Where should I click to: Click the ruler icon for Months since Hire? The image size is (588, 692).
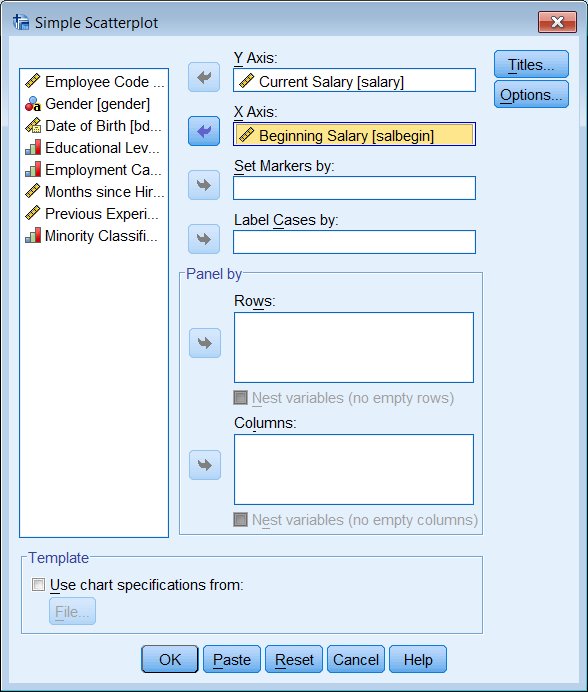(x=33, y=191)
